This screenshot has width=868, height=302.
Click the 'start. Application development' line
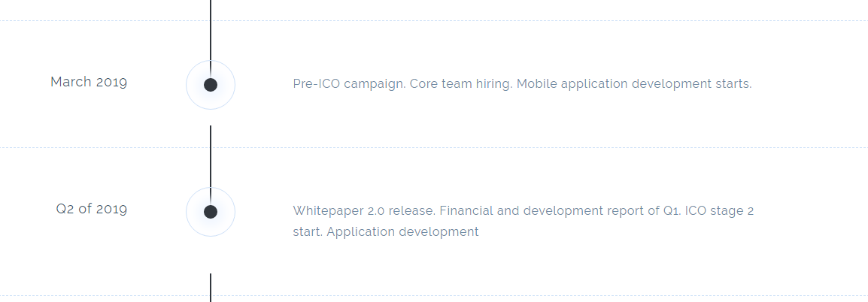[x=386, y=231]
